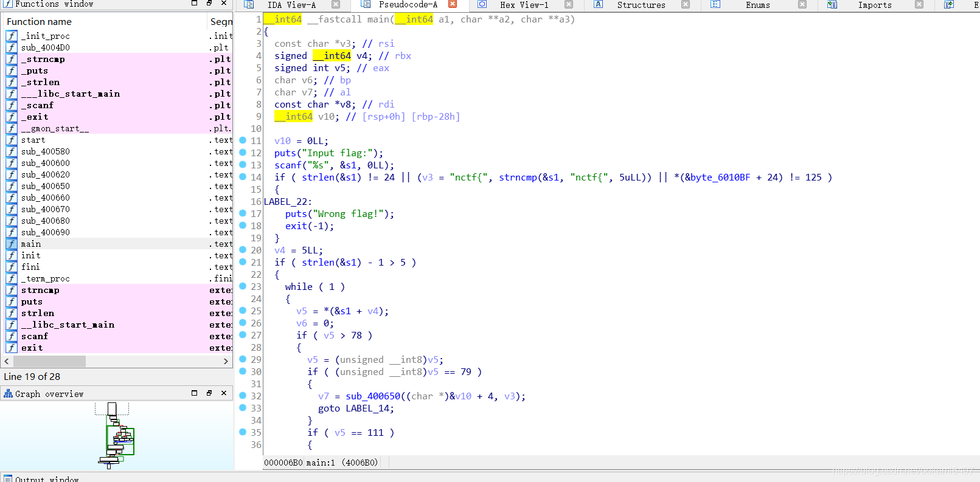Image resolution: width=980 pixels, height=482 pixels.
Task: Toggle breakpoint dot on line 14
Action: click(243, 177)
